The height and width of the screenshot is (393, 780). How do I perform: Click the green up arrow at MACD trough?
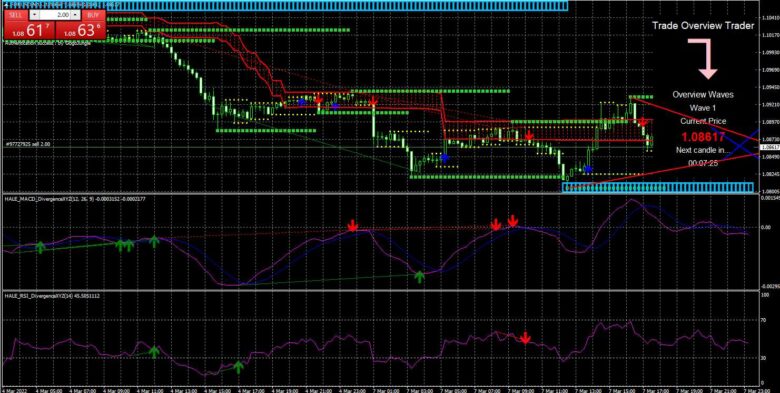(x=420, y=277)
